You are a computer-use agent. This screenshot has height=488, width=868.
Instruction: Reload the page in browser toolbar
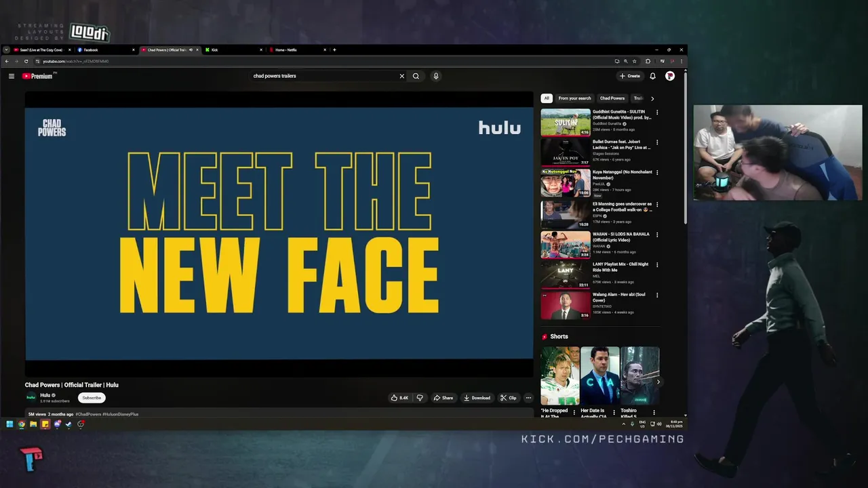pyautogui.click(x=26, y=61)
